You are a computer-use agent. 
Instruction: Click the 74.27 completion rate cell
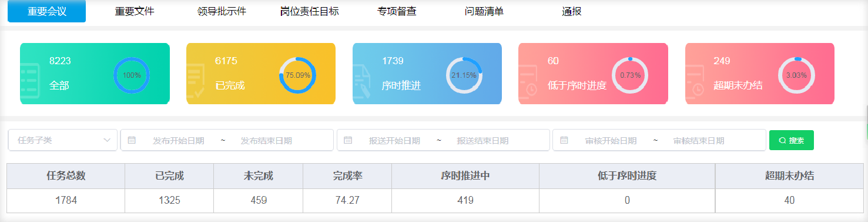pyautogui.click(x=347, y=200)
